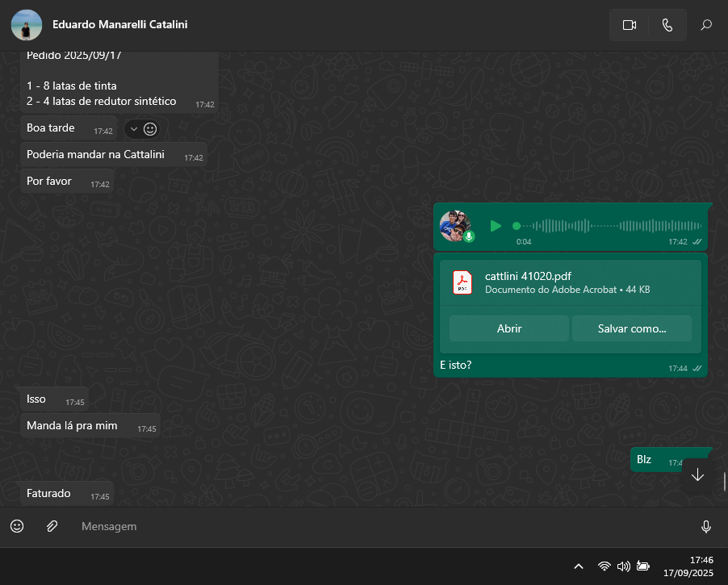Open Wi-Fi network settings in tray
Image resolution: width=728 pixels, height=585 pixels.
tap(604, 566)
